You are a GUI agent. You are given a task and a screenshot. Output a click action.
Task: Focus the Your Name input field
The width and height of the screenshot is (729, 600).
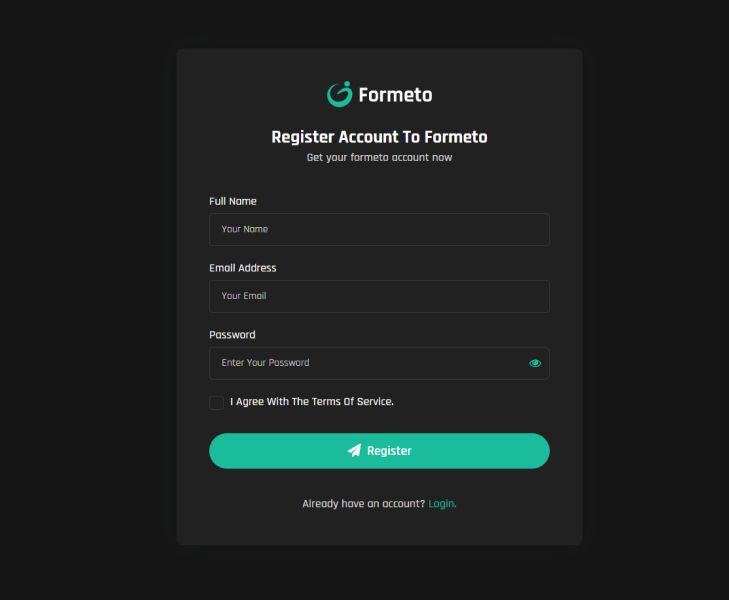pos(379,229)
